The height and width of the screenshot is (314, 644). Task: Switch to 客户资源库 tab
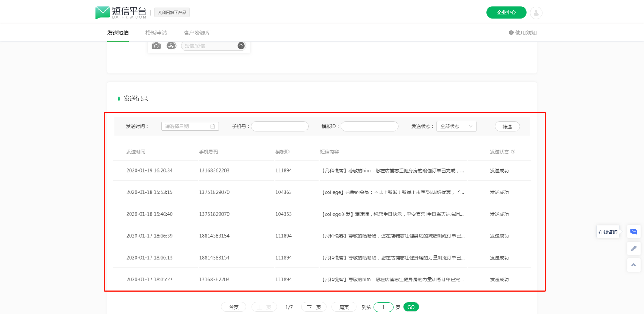tap(197, 33)
